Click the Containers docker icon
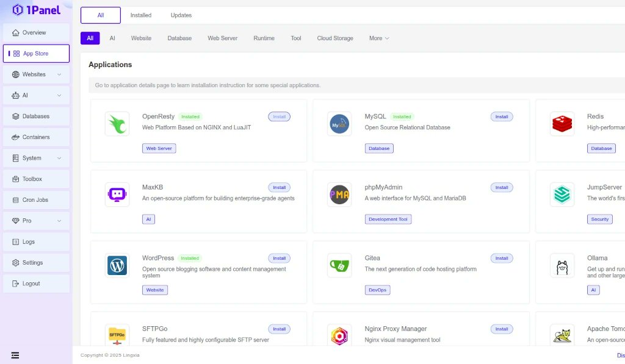 click(15, 137)
